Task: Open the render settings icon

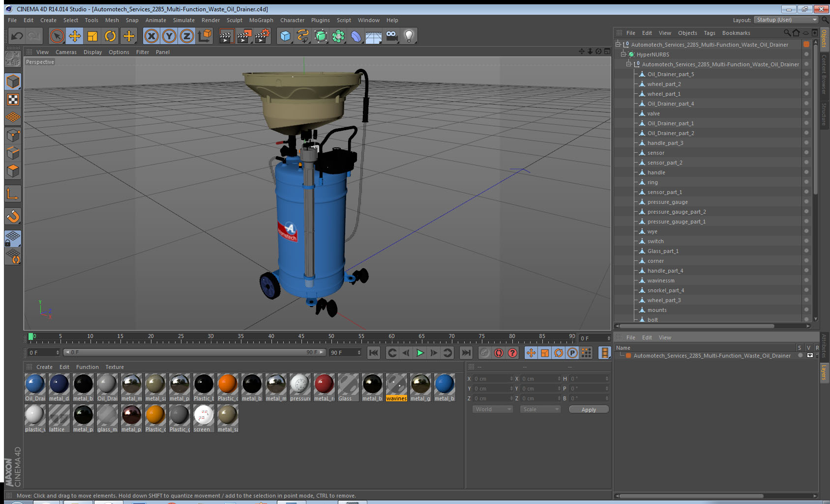Action: tap(262, 36)
